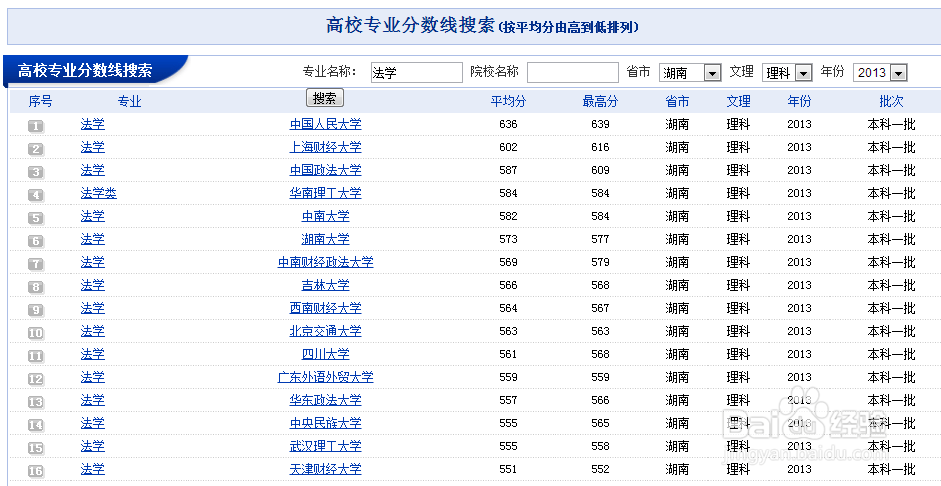Viewport: 941px width, 486px height.
Task: Click 法学 major link in 上海财经大学 row
Action: pyautogui.click(x=92, y=148)
